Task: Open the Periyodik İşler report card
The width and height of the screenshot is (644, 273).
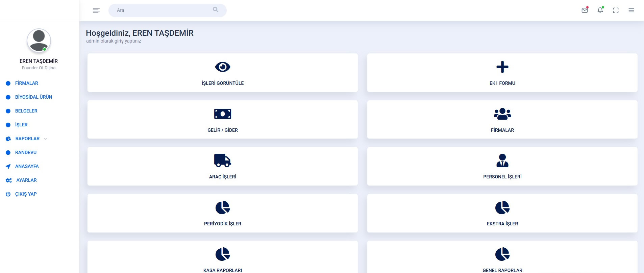Action: tap(223, 213)
